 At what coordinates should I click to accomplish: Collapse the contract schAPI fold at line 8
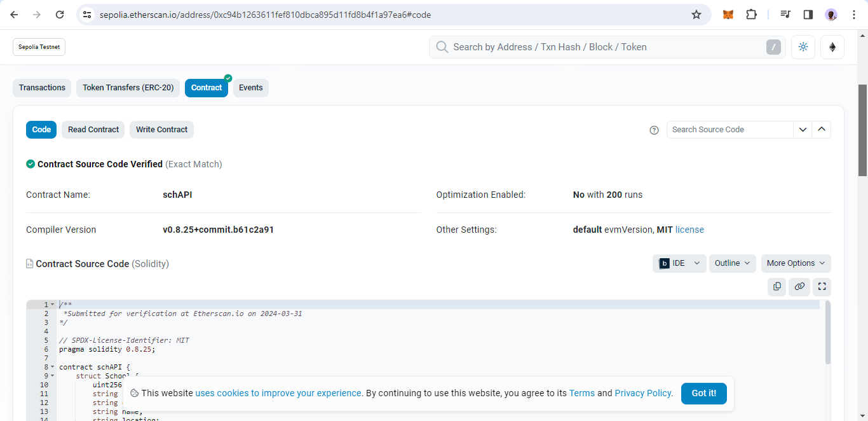[53, 367]
